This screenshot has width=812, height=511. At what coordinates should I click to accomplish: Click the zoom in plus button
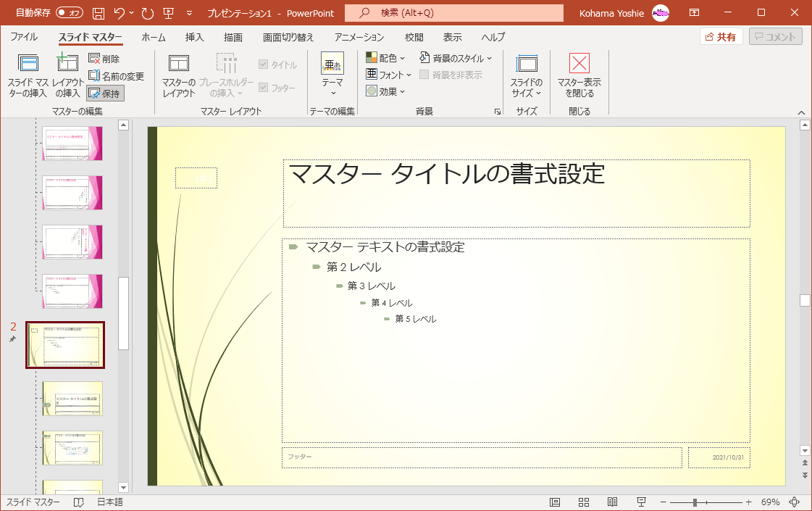point(748,502)
